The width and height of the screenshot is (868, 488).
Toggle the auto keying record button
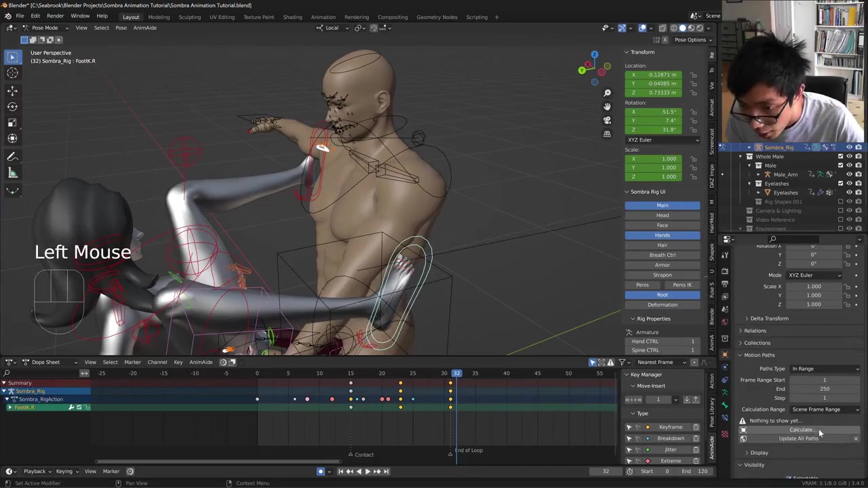pos(321,472)
